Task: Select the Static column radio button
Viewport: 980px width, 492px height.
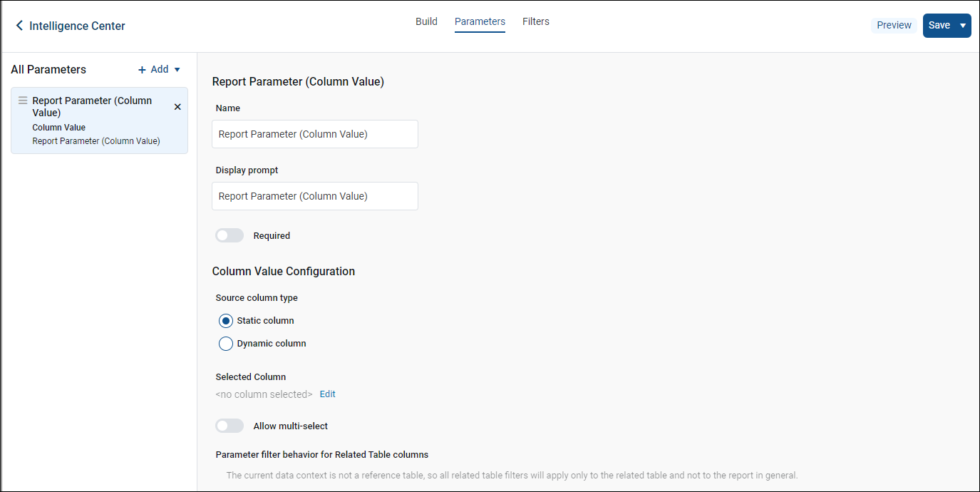Action: pyautogui.click(x=226, y=321)
